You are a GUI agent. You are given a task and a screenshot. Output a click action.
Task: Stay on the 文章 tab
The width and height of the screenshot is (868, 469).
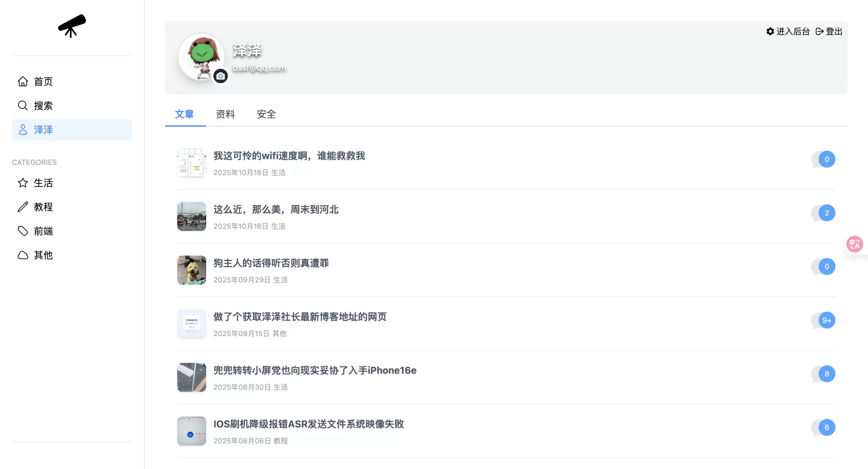185,114
